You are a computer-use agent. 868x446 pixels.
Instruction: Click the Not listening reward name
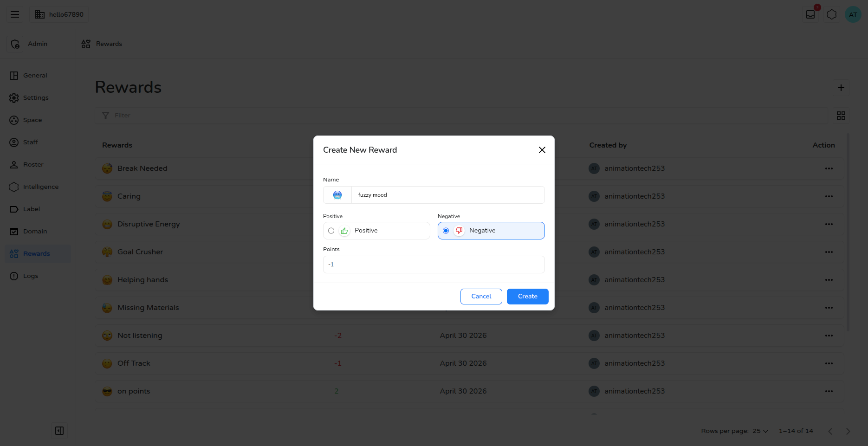click(x=140, y=336)
